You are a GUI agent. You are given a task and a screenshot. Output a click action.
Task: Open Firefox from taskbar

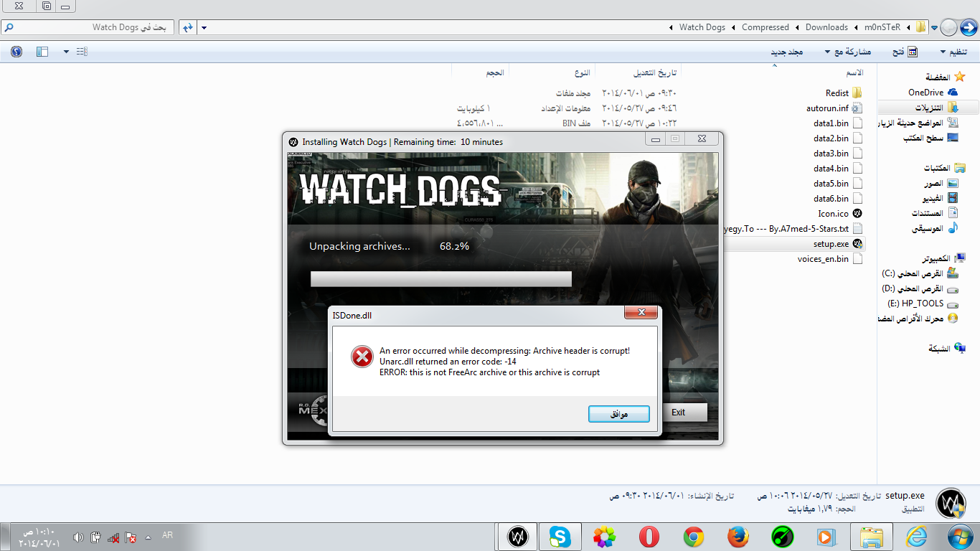pos(738,536)
